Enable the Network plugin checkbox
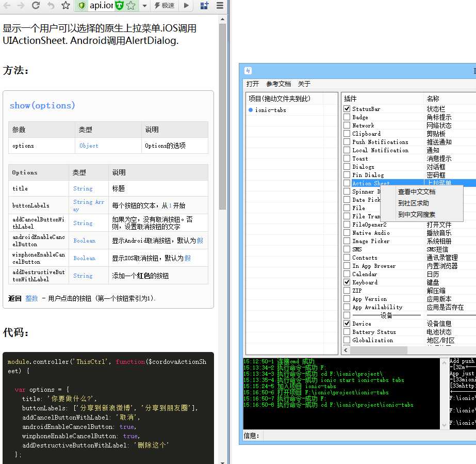 click(347, 125)
